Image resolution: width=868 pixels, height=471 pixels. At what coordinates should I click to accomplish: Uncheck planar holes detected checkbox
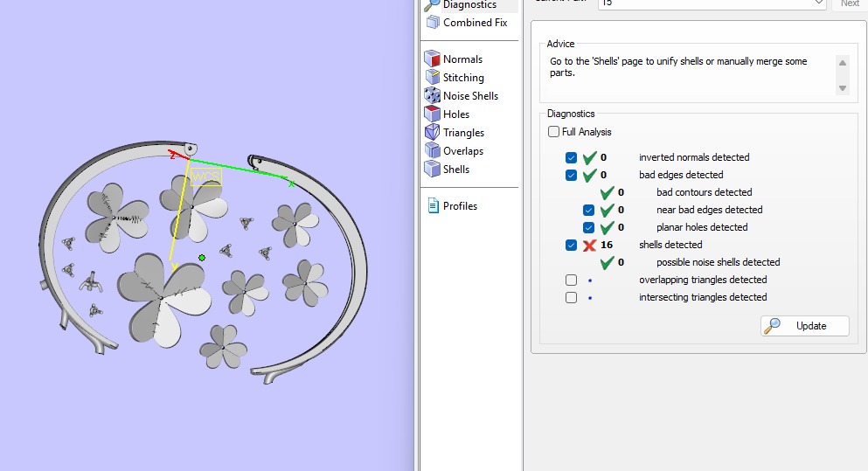point(588,227)
